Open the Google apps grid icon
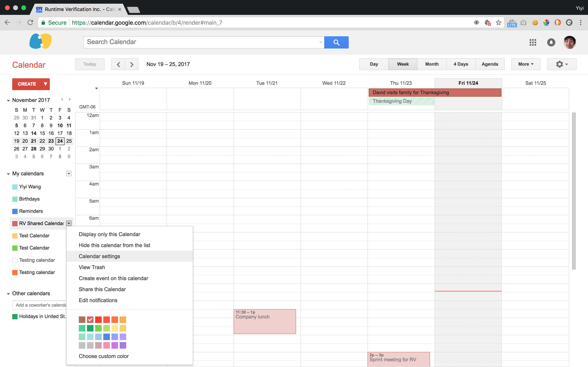Viewport: 588px width, 367px height. (x=533, y=42)
